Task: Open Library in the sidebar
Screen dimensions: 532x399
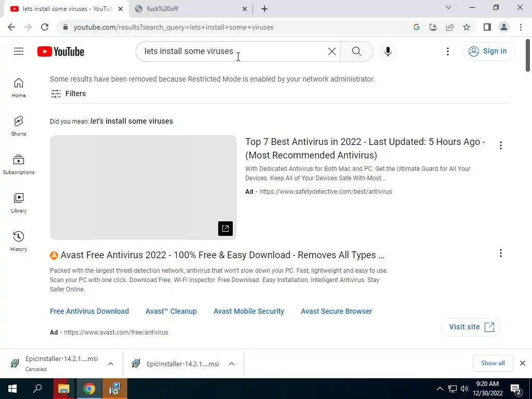Action: tap(19, 203)
